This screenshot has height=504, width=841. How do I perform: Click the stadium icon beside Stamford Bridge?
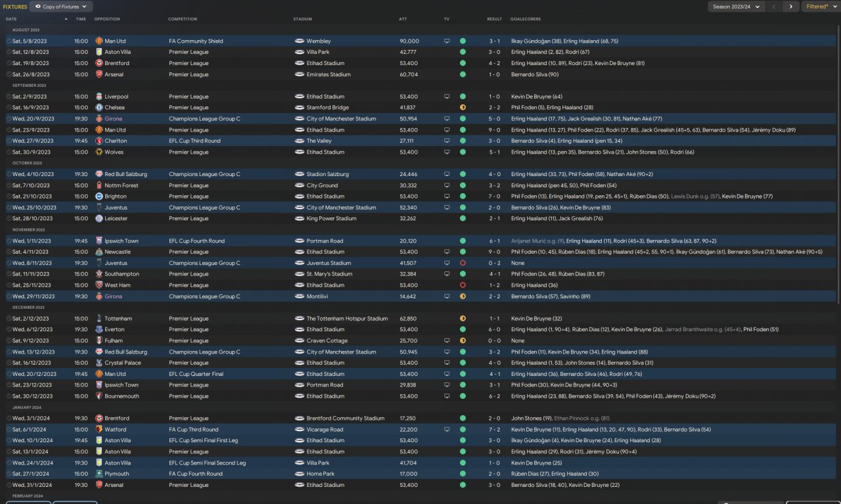click(299, 108)
